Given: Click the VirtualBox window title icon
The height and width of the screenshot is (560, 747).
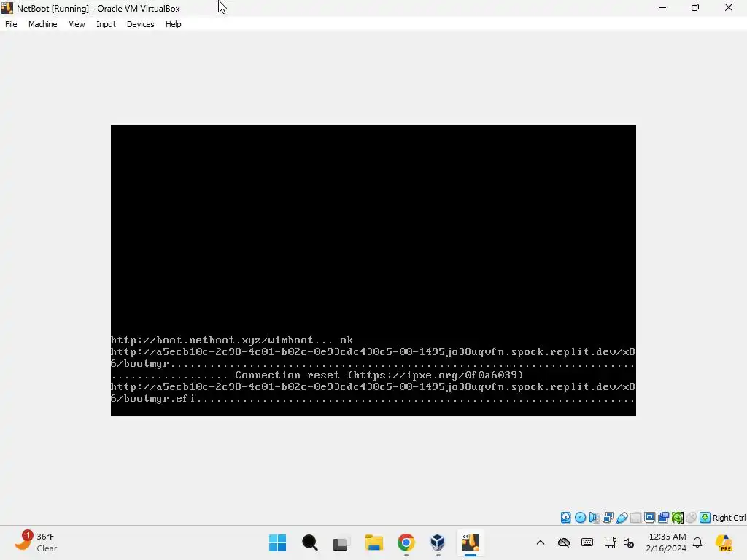Looking at the screenshot, I should pos(7,8).
